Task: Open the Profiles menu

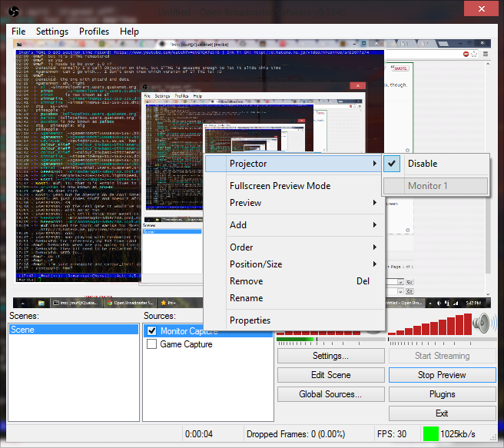Action: click(x=94, y=32)
